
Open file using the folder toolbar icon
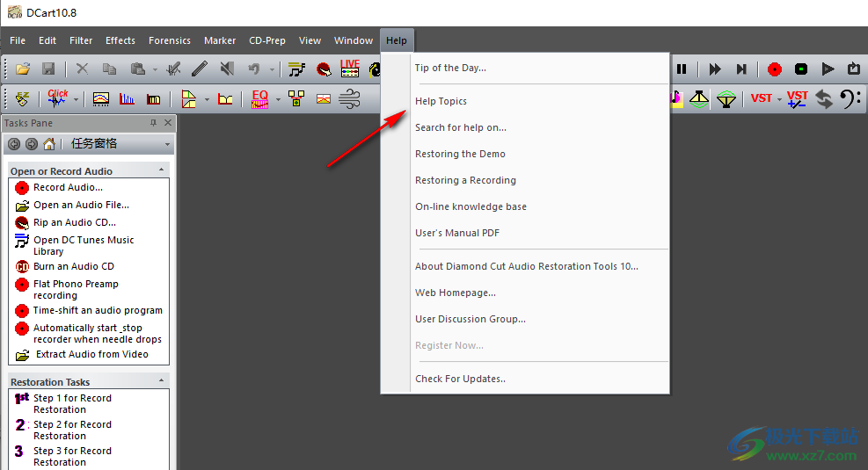23,69
